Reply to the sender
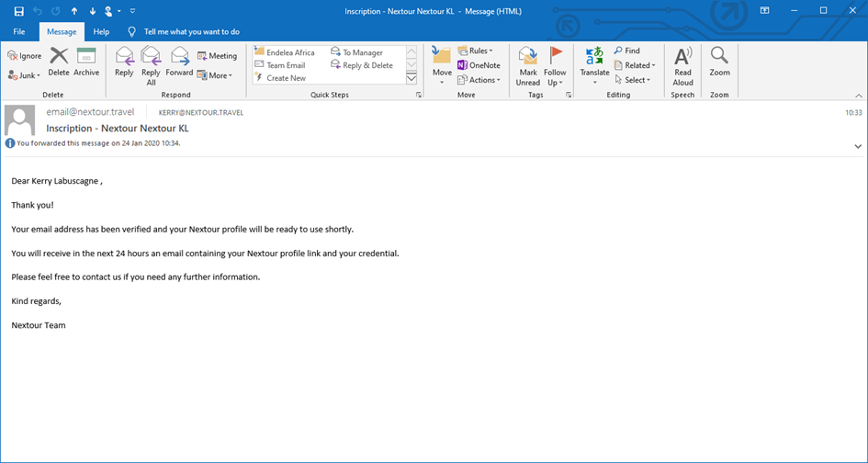Image resolution: width=868 pixels, height=463 pixels. coord(124,62)
